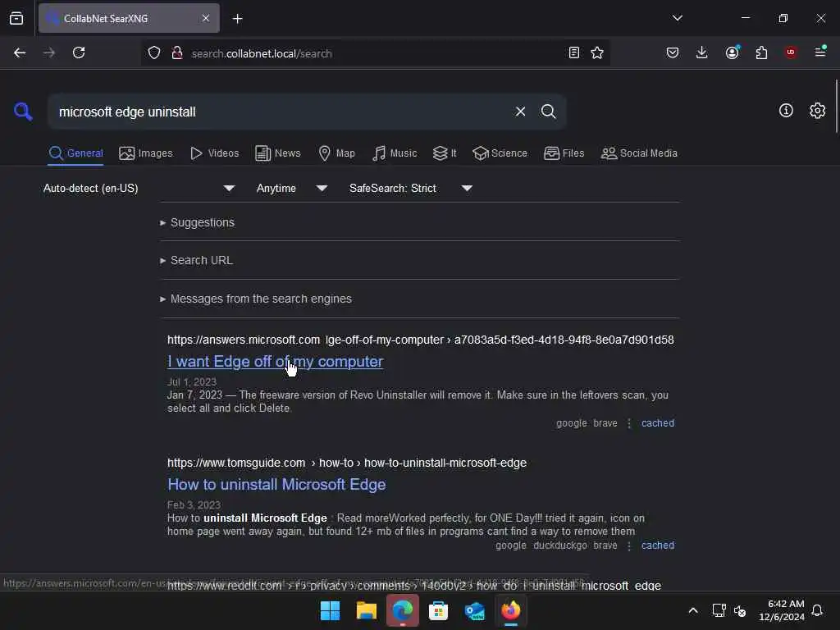Switch to the Map tab
This screenshot has width=840, height=630.
tap(336, 153)
